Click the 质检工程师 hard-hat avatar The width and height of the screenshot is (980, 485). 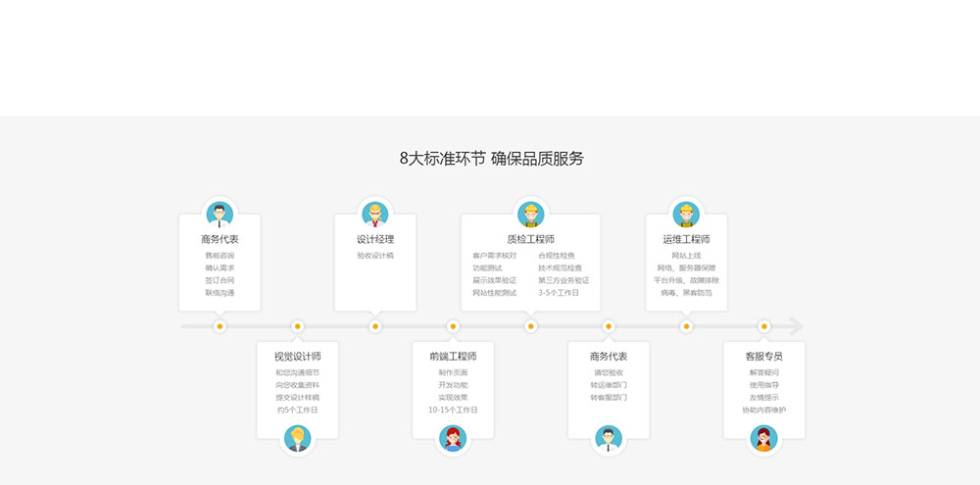coord(530,214)
